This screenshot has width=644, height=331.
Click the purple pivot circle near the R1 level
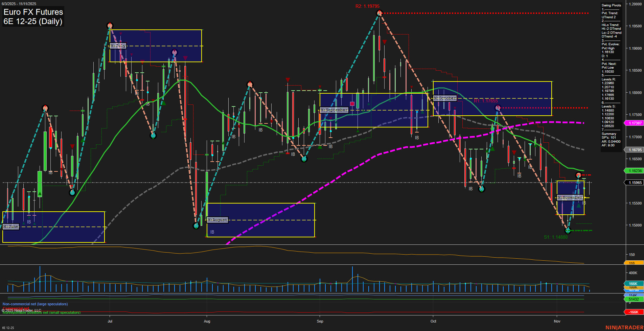point(497,108)
